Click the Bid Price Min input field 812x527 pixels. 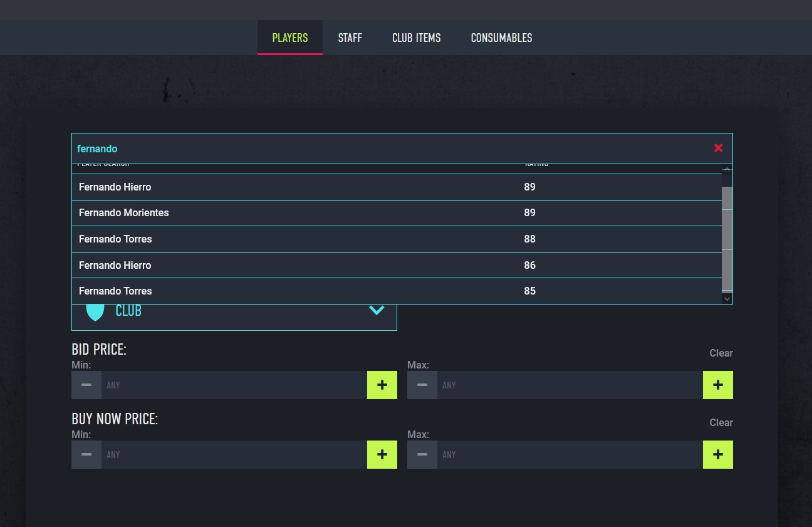234,385
